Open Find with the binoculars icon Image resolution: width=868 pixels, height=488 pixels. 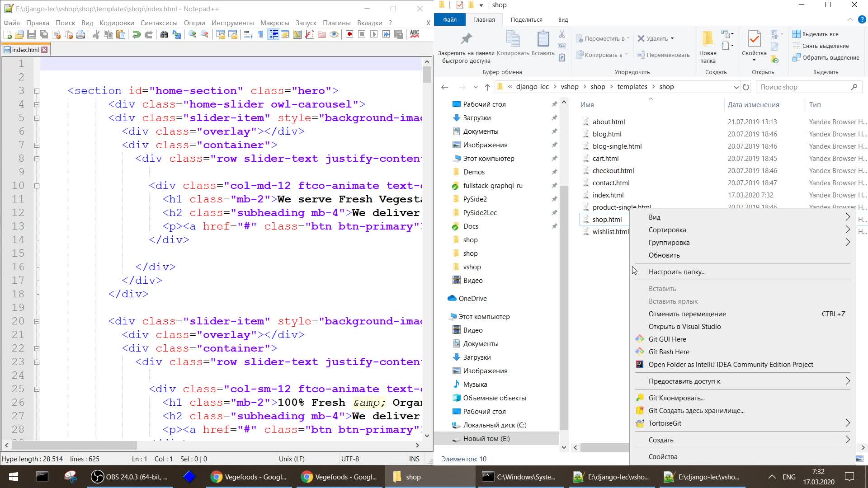click(x=164, y=34)
